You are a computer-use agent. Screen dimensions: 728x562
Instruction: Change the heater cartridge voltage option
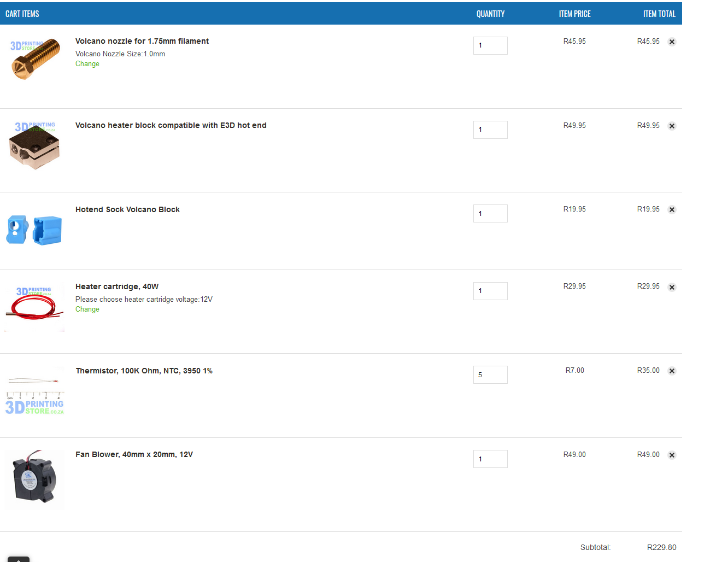click(87, 309)
